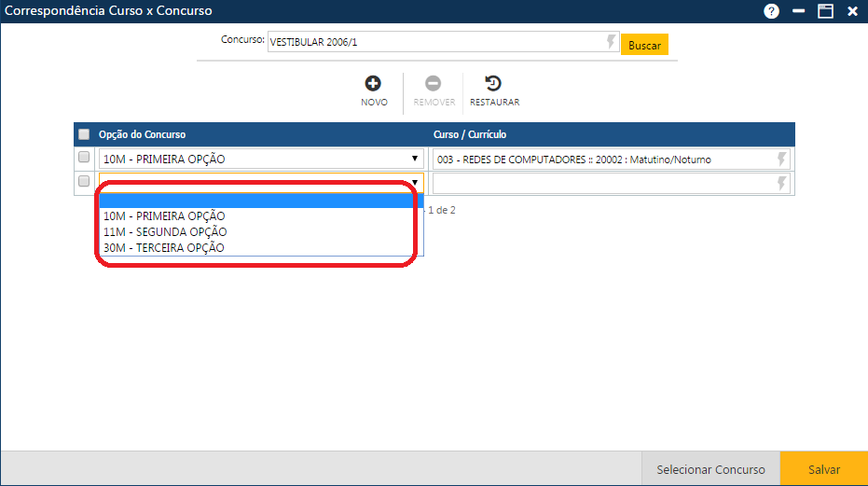Click lightning icon in REDES DE COMPUTADORES row
Viewport: 868px width, 486px height.
[782, 160]
